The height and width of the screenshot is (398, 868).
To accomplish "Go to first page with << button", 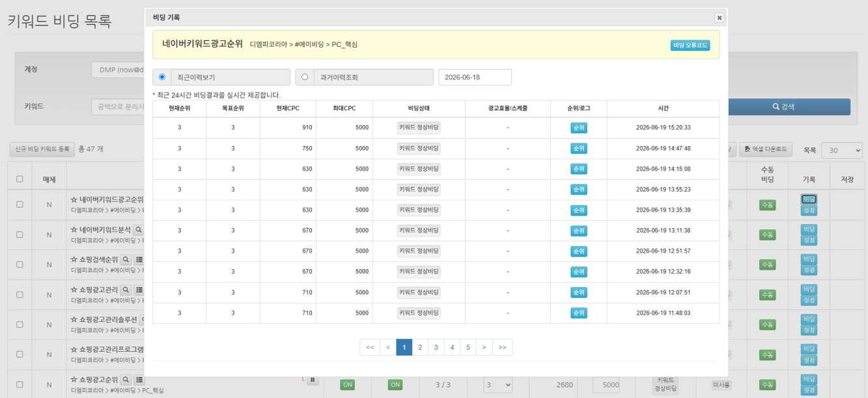I will coord(370,347).
